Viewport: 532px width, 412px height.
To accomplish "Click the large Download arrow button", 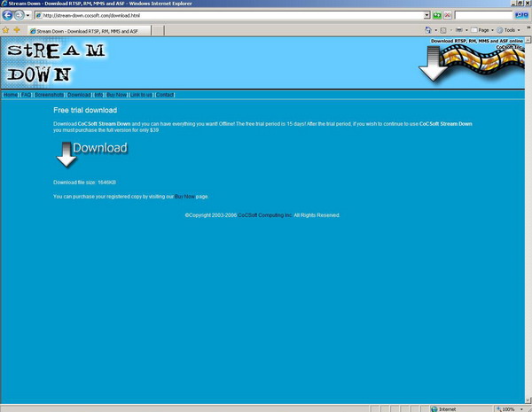I will [x=91, y=154].
